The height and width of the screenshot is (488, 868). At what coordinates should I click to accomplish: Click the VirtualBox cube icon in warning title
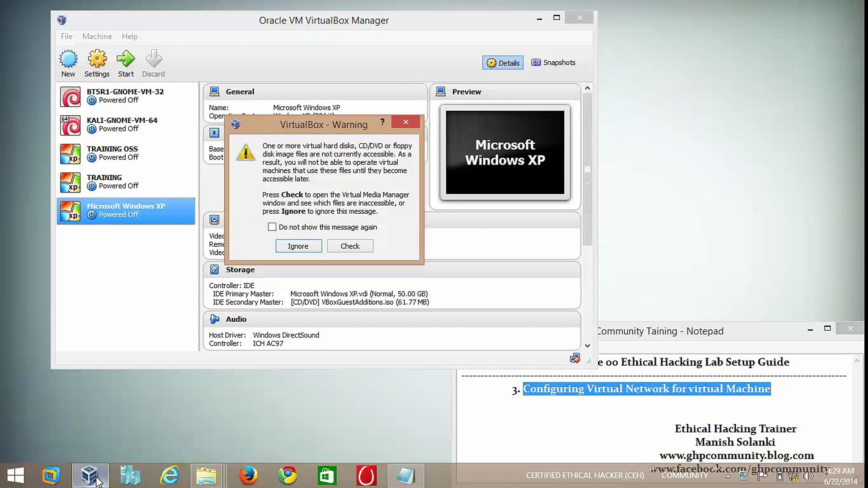coord(236,124)
